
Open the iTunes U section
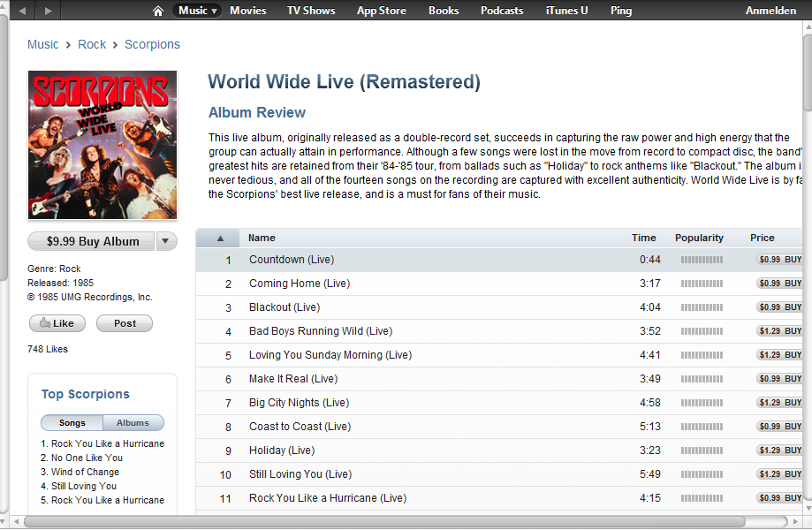tap(566, 11)
